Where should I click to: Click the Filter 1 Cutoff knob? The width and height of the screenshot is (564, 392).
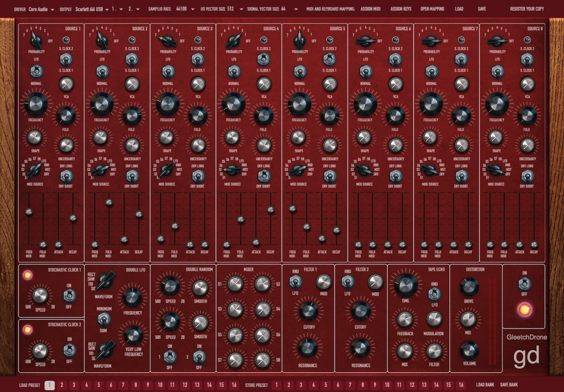click(308, 312)
